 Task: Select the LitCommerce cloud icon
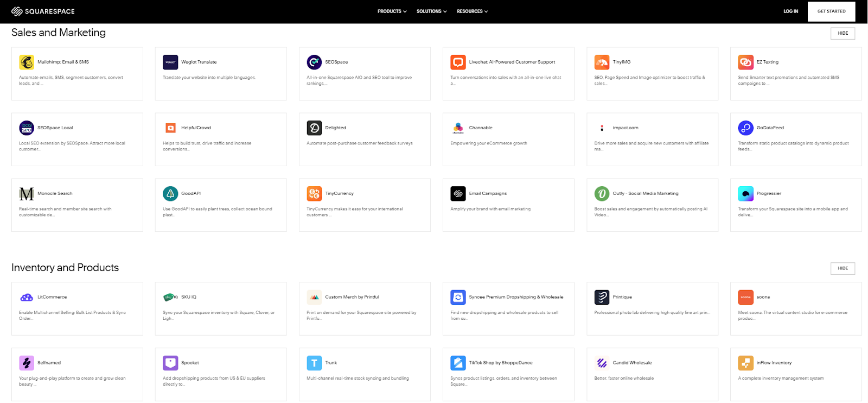tap(27, 298)
